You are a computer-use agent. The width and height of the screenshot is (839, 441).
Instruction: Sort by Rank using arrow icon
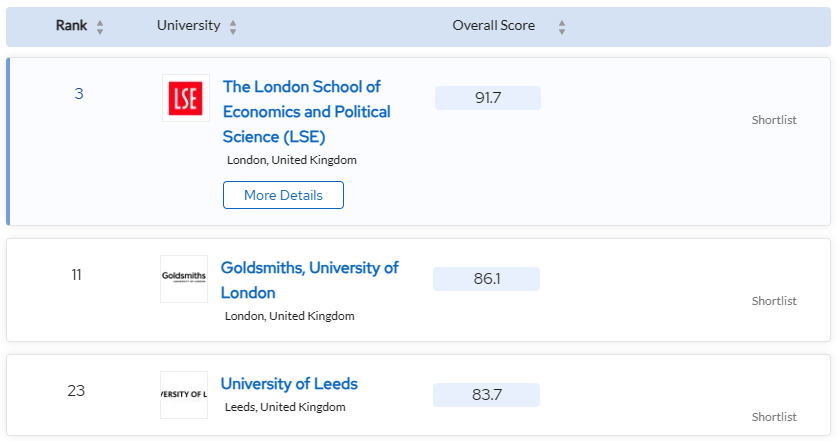click(x=100, y=27)
